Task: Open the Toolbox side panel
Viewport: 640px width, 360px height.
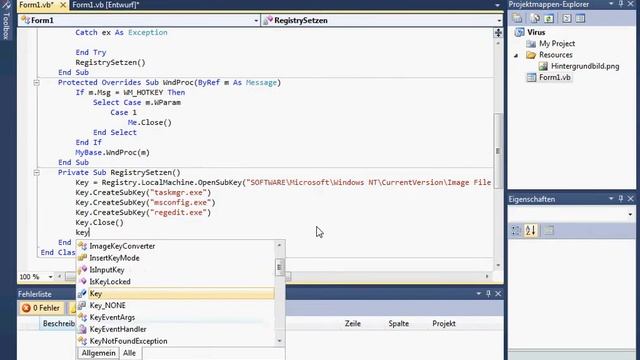Action: tap(6, 20)
